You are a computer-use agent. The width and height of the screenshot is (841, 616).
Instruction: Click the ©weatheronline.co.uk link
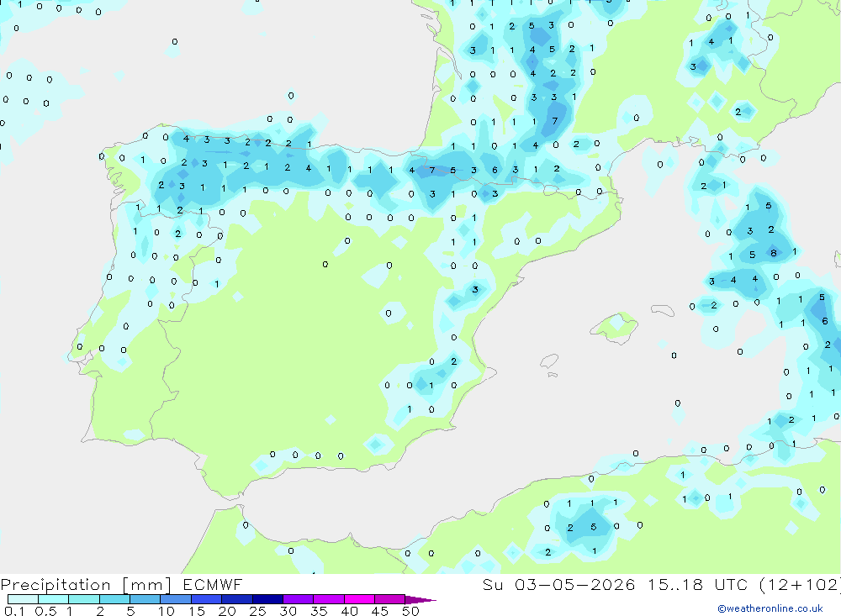click(770, 608)
